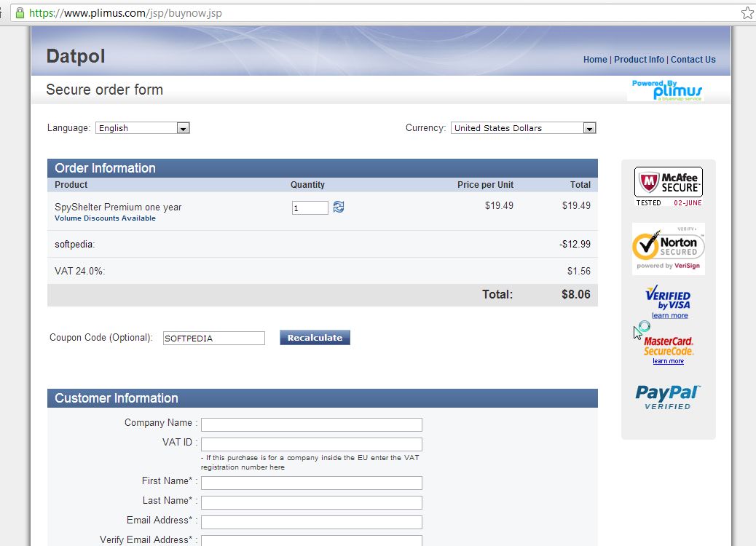The image size is (756, 546).
Task: Click the Quantity column header
Action: click(x=307, y=185)
